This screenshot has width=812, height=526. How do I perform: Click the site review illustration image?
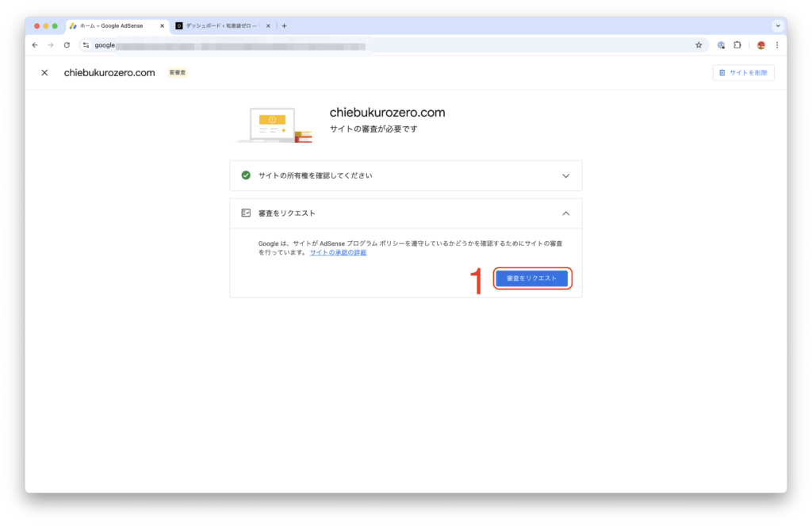pyautogui.click(x=273, y=125)
